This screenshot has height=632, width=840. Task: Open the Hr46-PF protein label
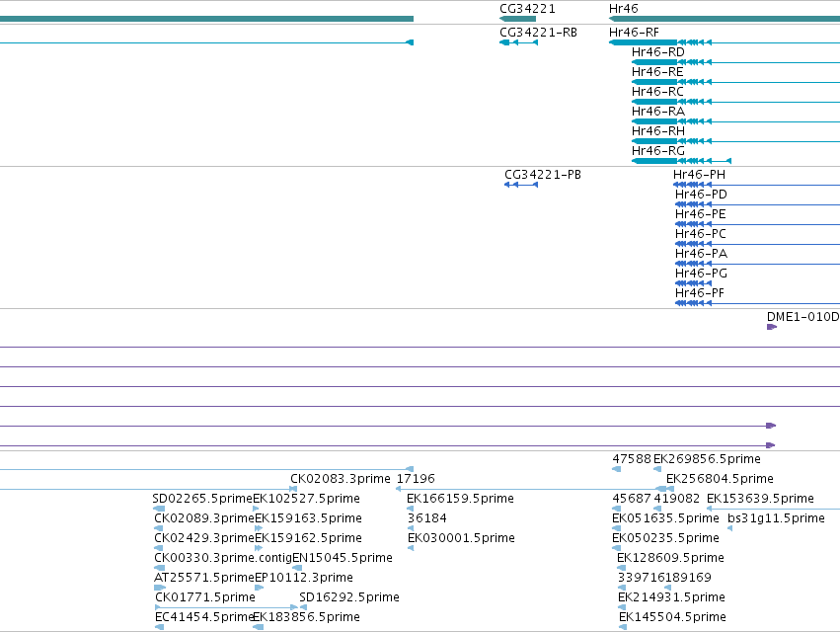(700, 293)
